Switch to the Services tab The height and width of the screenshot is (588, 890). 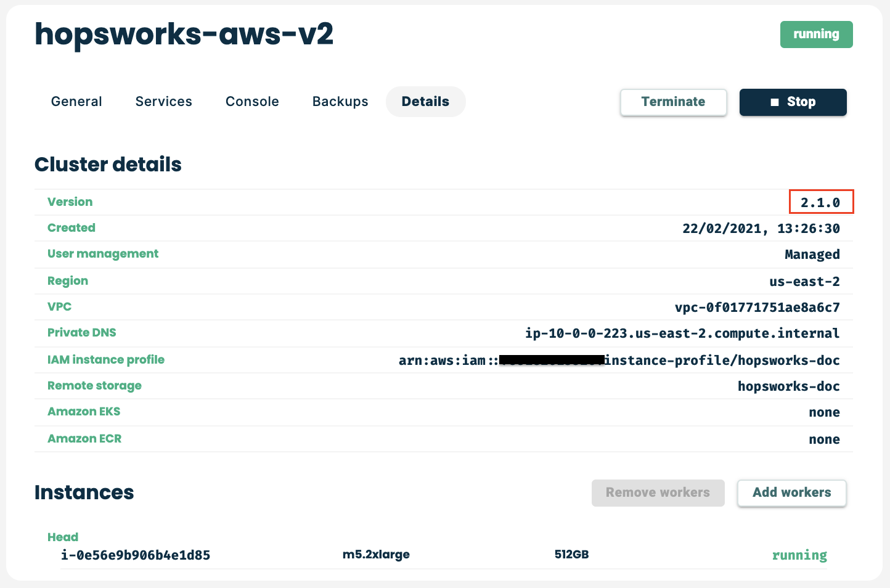coord(164,102)
